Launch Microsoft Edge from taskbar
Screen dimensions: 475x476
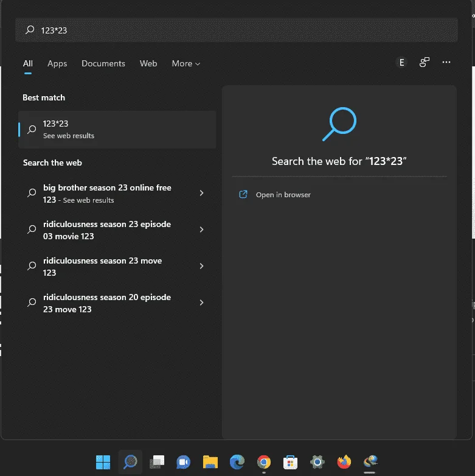[237, 462]
